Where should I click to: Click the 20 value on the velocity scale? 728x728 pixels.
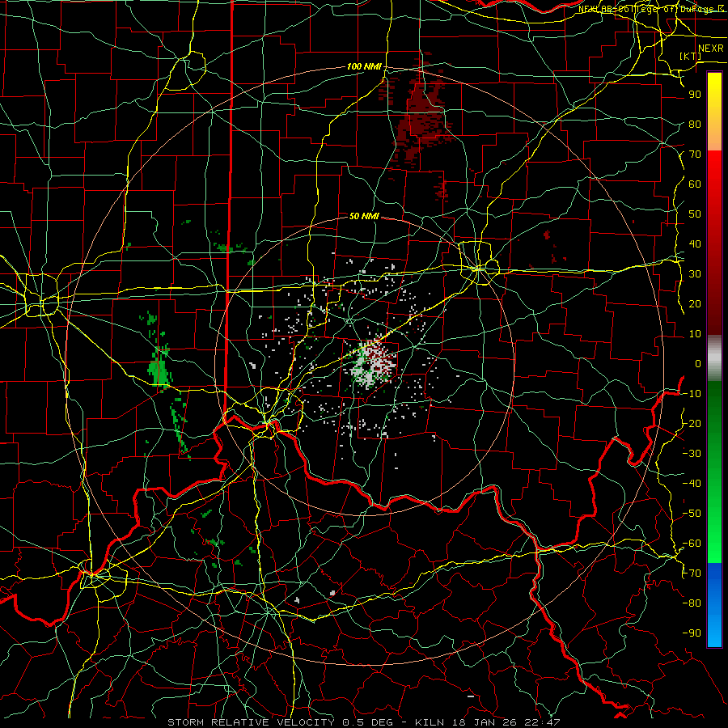695,304
